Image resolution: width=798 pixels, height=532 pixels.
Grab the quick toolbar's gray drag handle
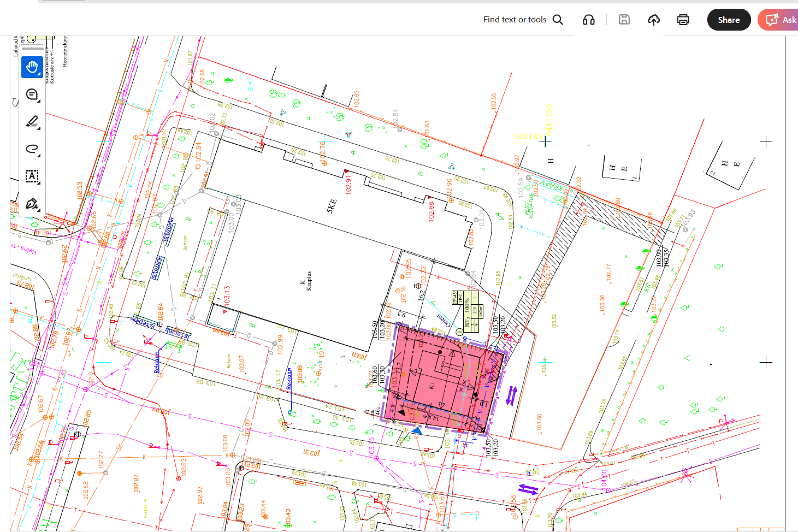32,49
